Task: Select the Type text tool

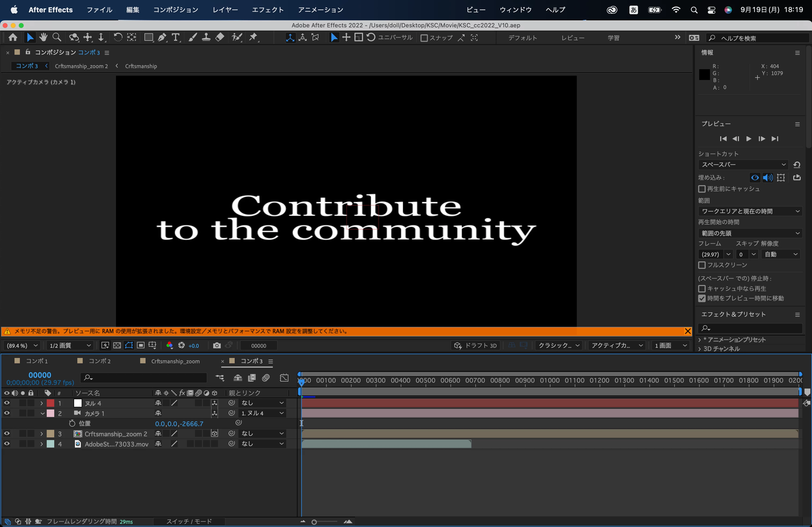Action: [x=176, y=38]
